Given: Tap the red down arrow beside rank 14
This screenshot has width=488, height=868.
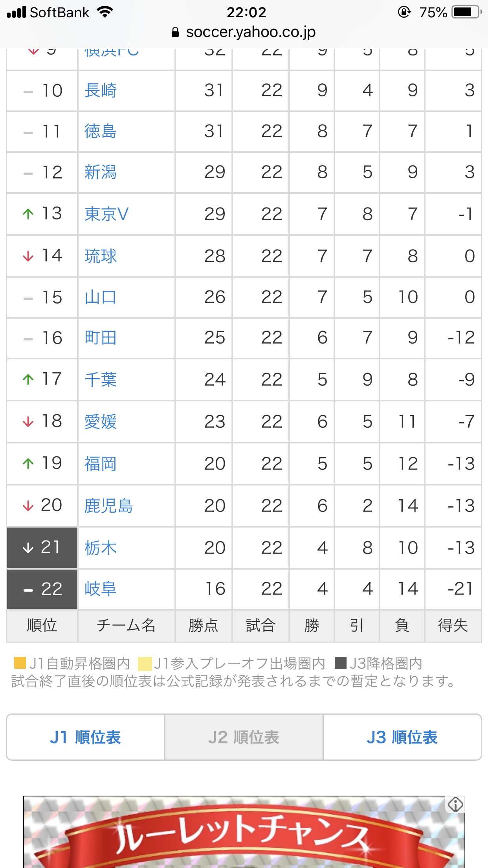Looking at the screenshot, I should pyautogui.click(x=28, y=256).
